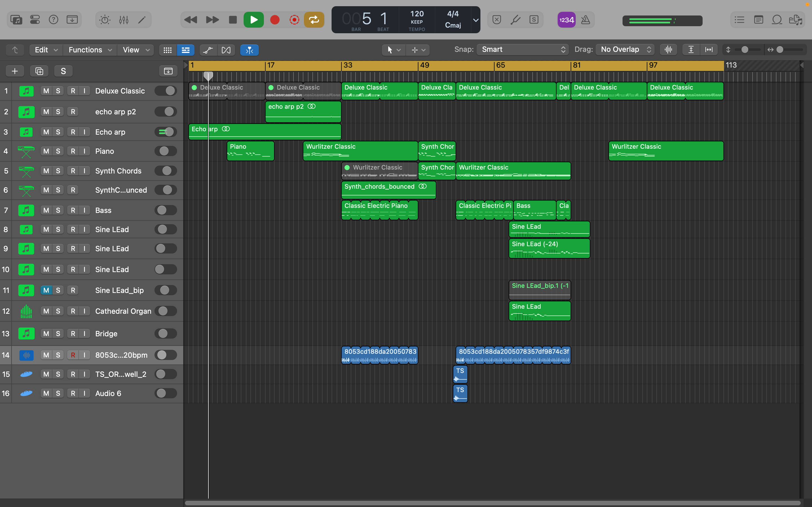Click the Flex show/hide icon
The height and width of the screenshot is (507, 812).
(226, 50)
